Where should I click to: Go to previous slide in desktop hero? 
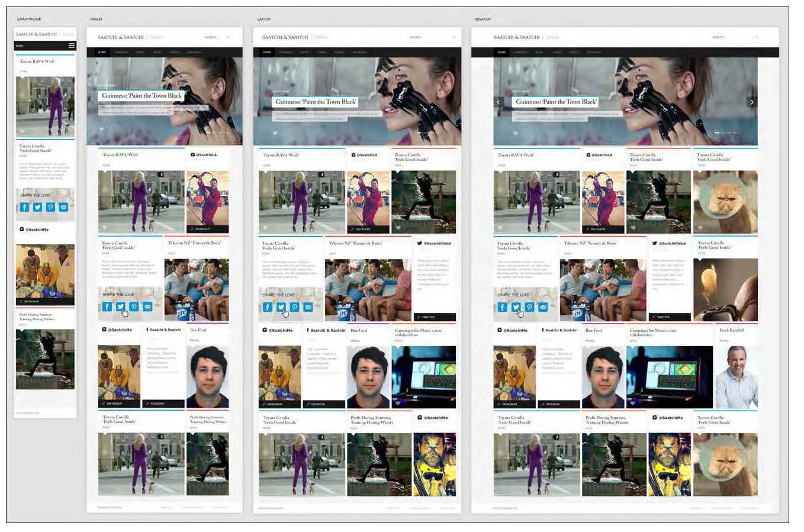tap(499, 102)
